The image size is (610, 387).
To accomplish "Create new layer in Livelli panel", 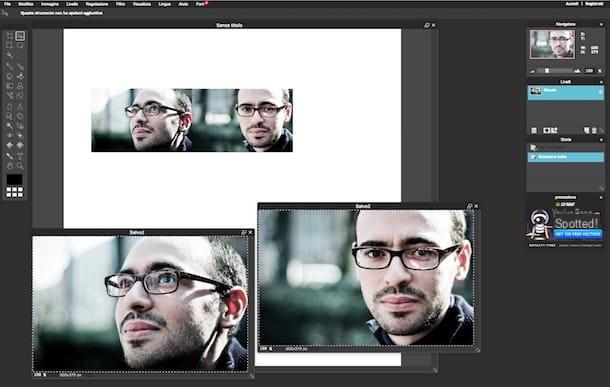I will click(587, 130).
